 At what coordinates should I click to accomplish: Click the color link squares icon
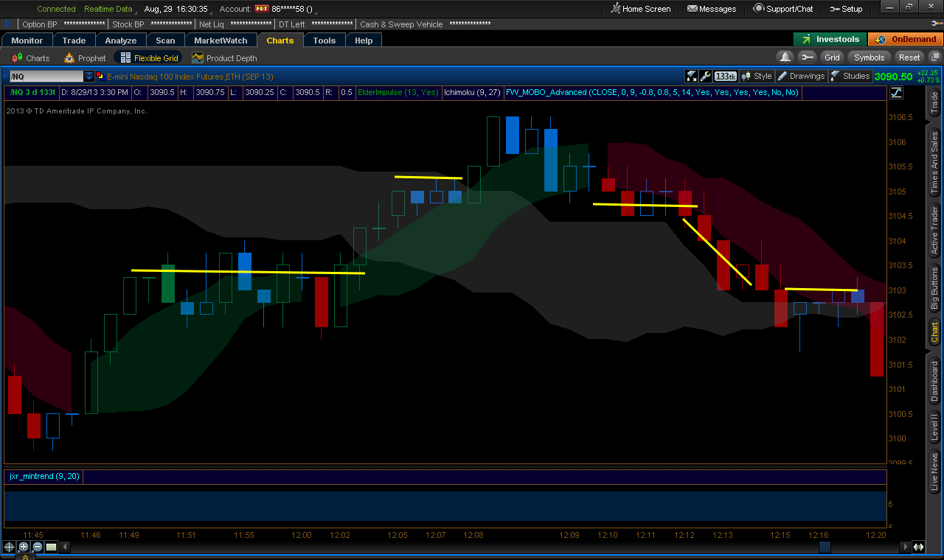click(x=100, y=76)
